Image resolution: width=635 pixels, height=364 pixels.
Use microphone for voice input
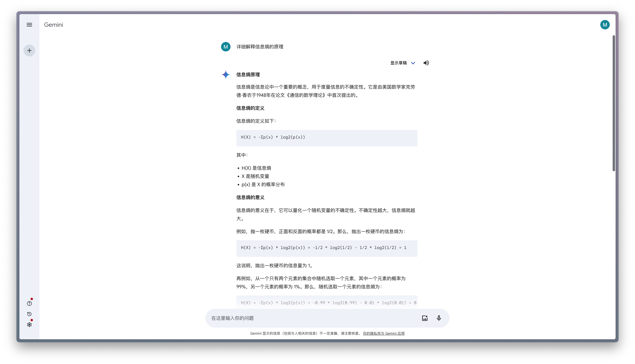point(439,318)
